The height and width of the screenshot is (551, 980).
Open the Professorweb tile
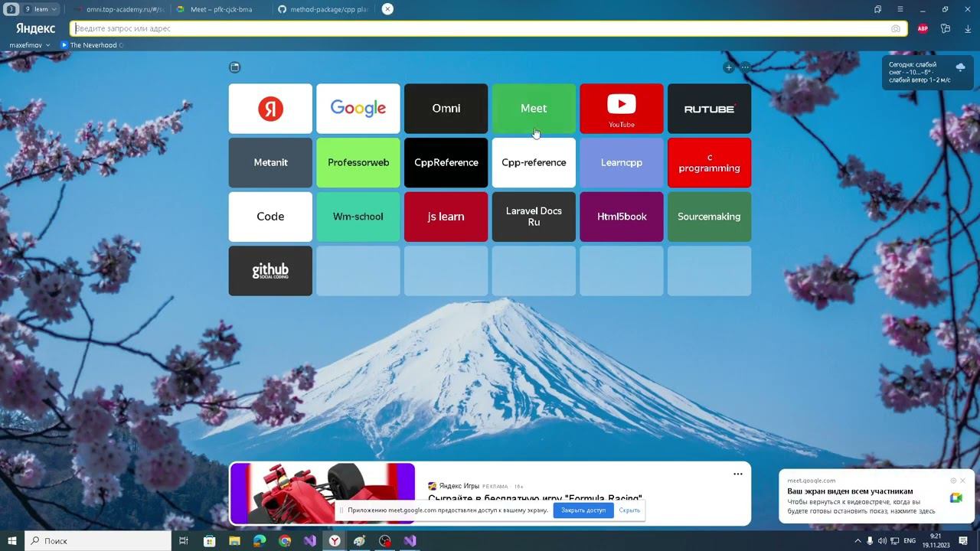pos(358,162)
